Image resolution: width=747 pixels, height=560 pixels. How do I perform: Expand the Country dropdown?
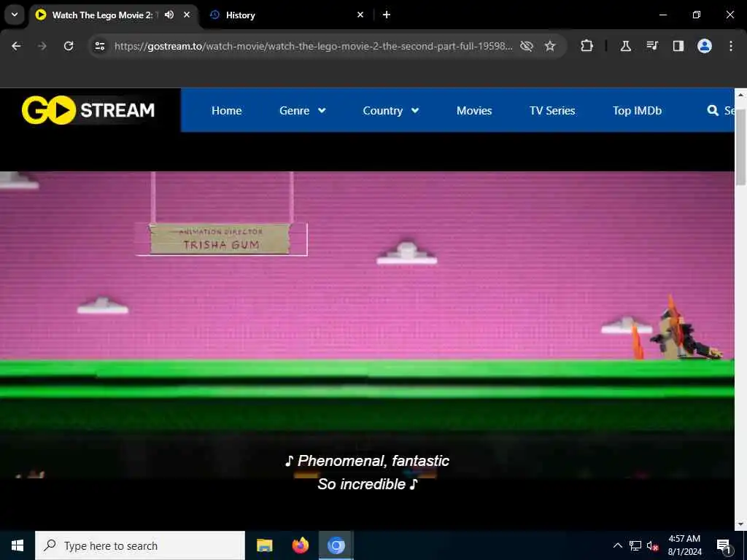[391, 111]
